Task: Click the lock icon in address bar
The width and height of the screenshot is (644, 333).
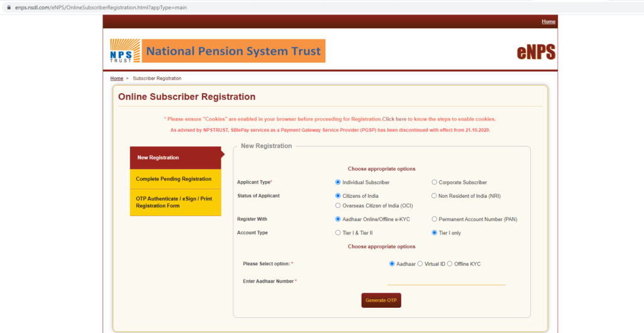Action: pos(8,8)
